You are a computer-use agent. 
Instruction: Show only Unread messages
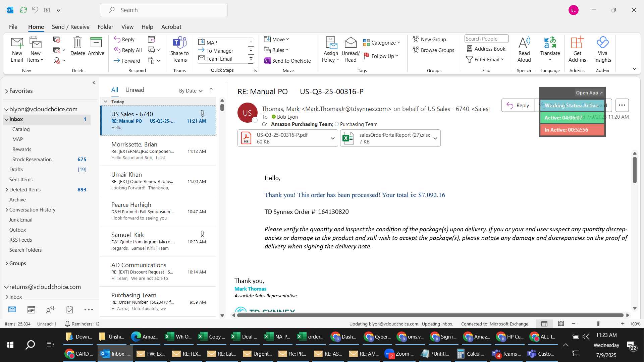135,90
